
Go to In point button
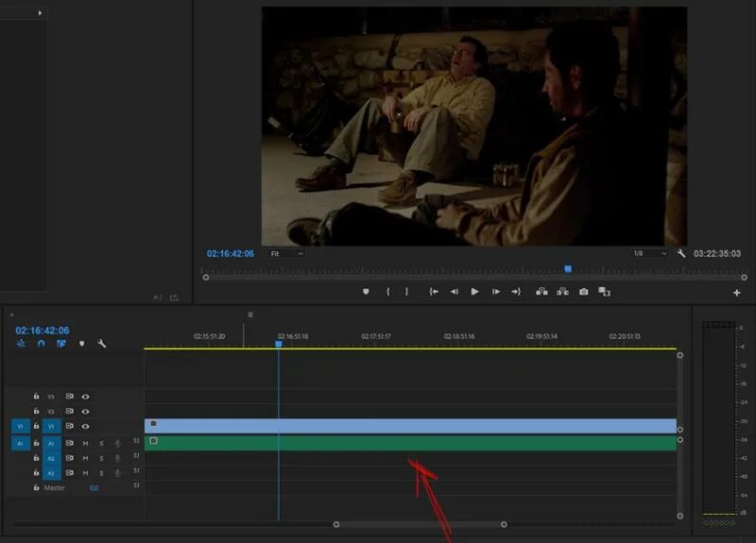pos(434,292)
